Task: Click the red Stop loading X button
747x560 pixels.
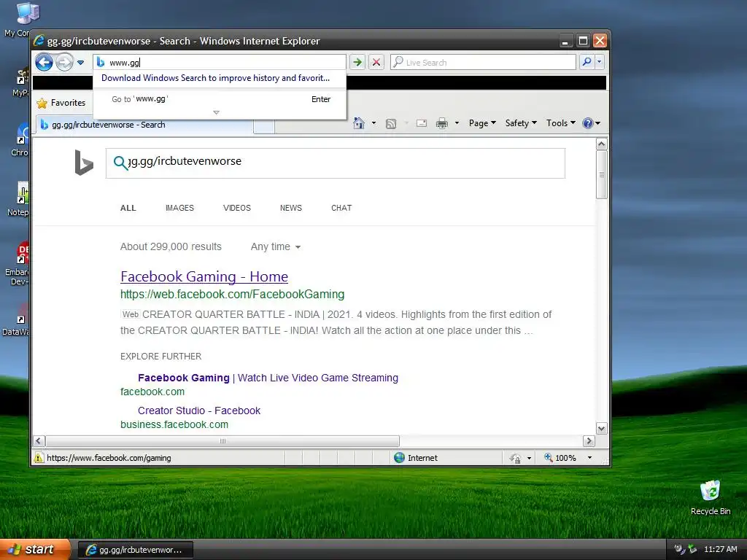Action: (376, 62)
